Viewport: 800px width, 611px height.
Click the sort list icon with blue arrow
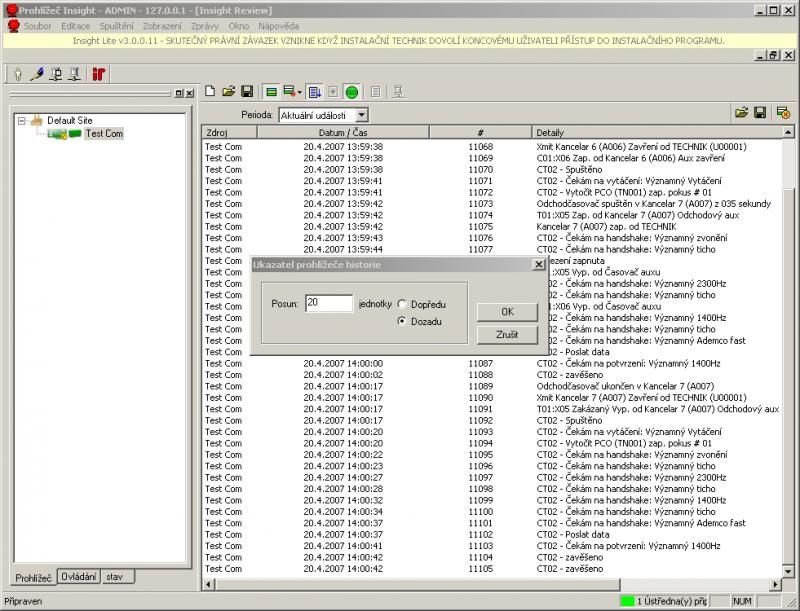click(314, 91)
